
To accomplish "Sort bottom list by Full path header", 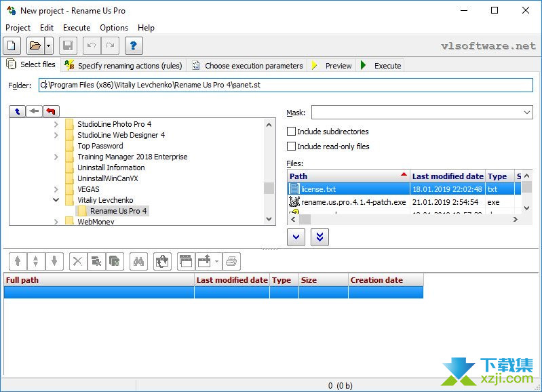I will click(x=99, y=280).
